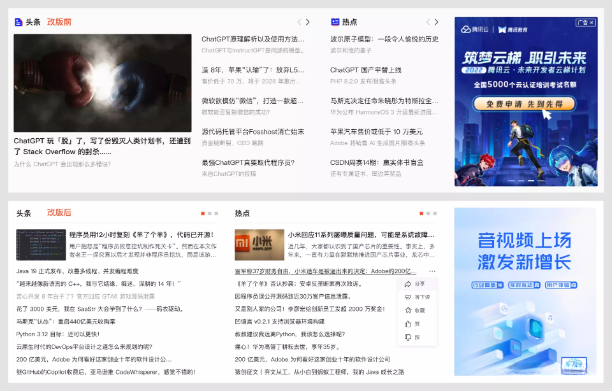
Task: Click the Tencent Cloud logo in the ad
Action: [474, 29]
